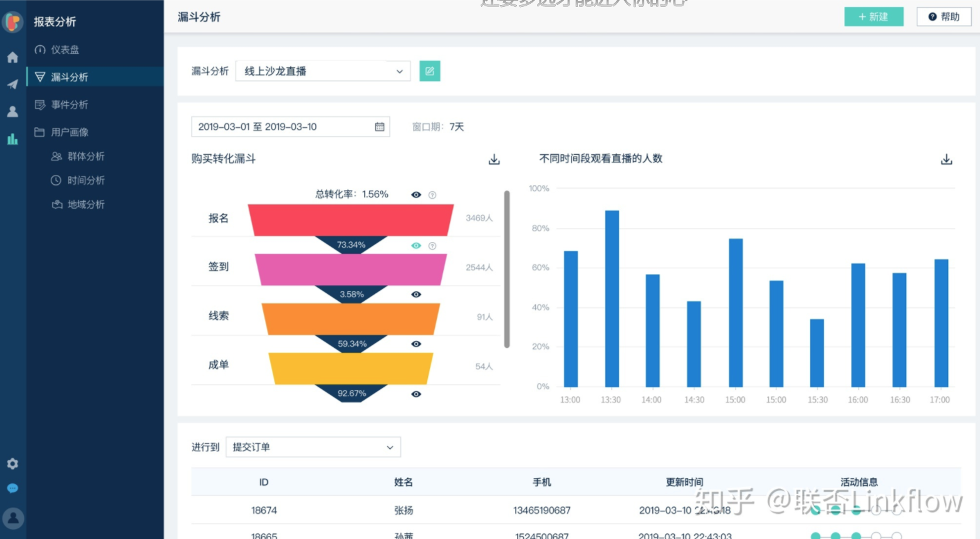This screenshot has width=980, height=539.
Task: Open the bar chart reports rail icon
Action: (13, 139)
